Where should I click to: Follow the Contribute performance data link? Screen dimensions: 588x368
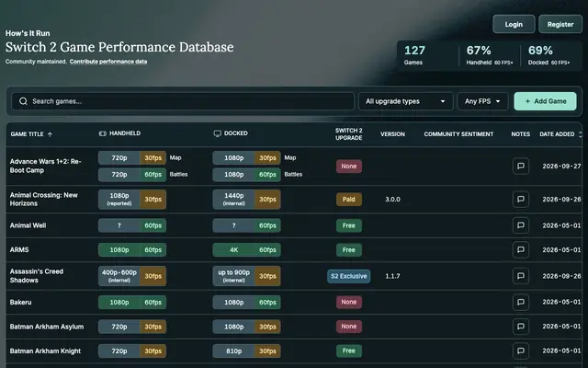tap(108, 62)
